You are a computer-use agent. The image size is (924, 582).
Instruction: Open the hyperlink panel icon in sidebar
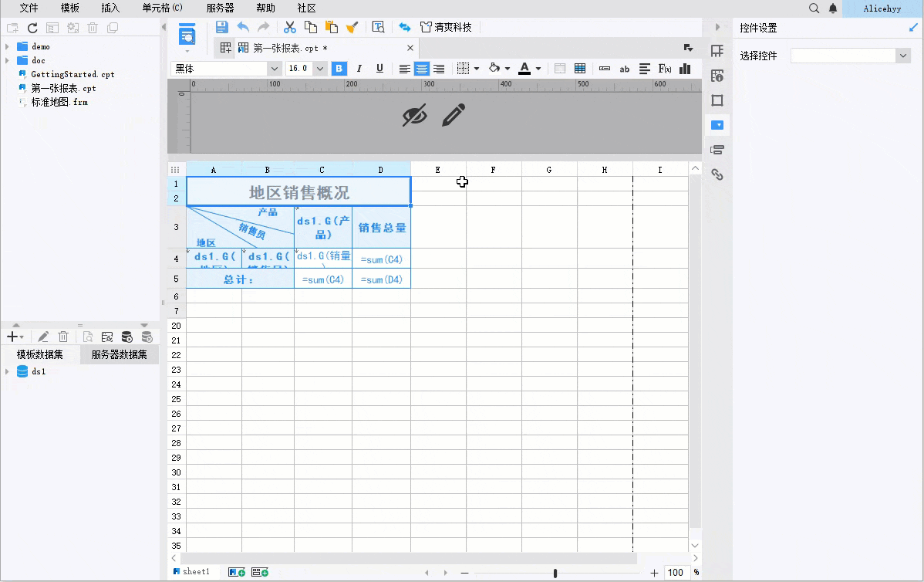point(717,174)
